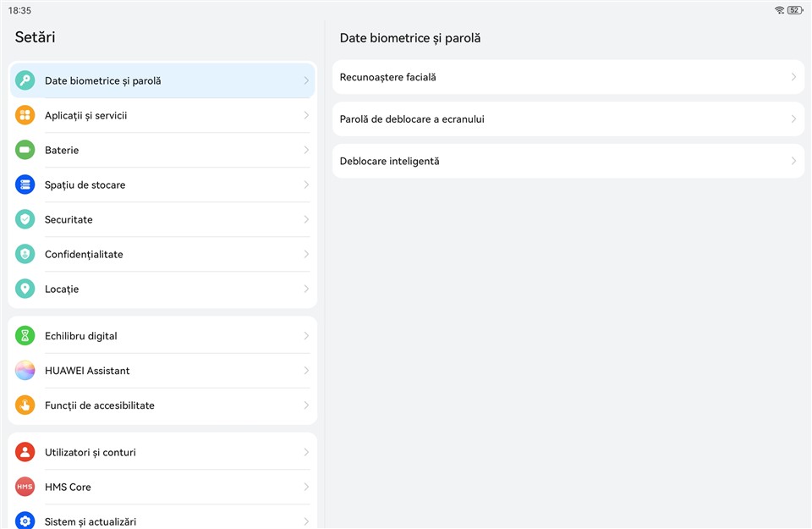Tap the battery level indicator
The image size is (812, 529).
click(x=794, y=10)
